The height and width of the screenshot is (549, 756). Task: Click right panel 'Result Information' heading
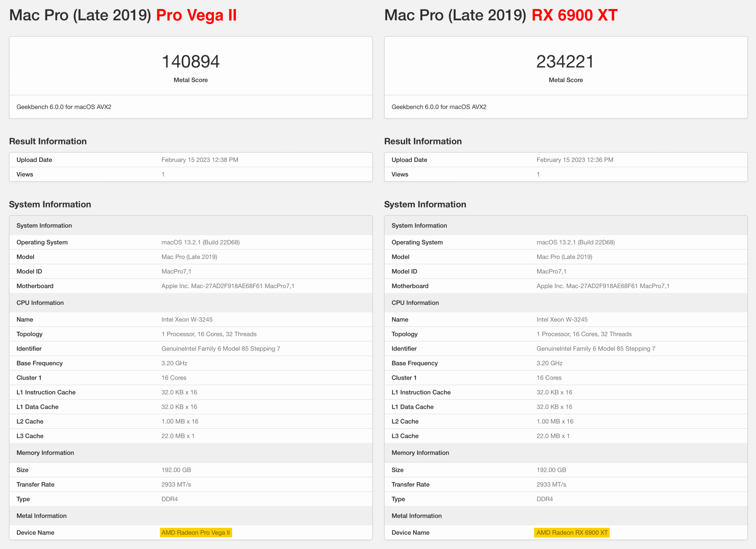point(423,141)
